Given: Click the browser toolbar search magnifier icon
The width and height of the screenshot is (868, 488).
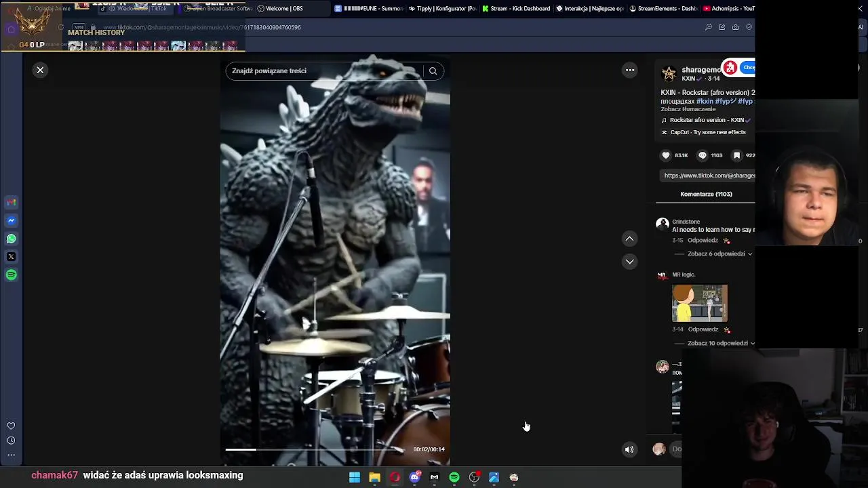Looking at the screenshot, I should click(x=709, y=27).
